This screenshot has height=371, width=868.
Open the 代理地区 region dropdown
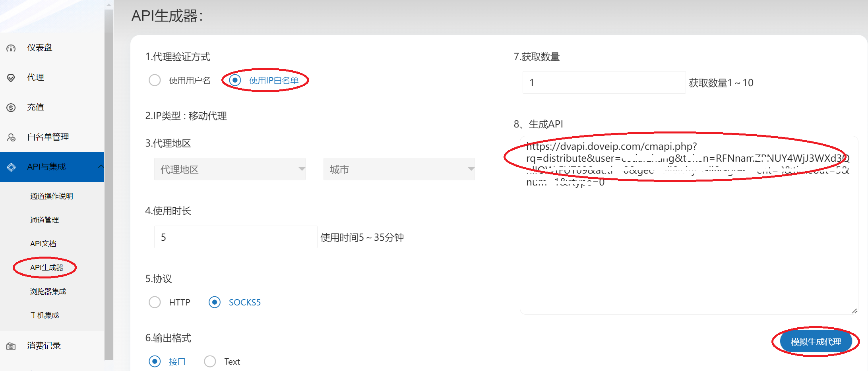pyautogui.click(x=230, y=169)
